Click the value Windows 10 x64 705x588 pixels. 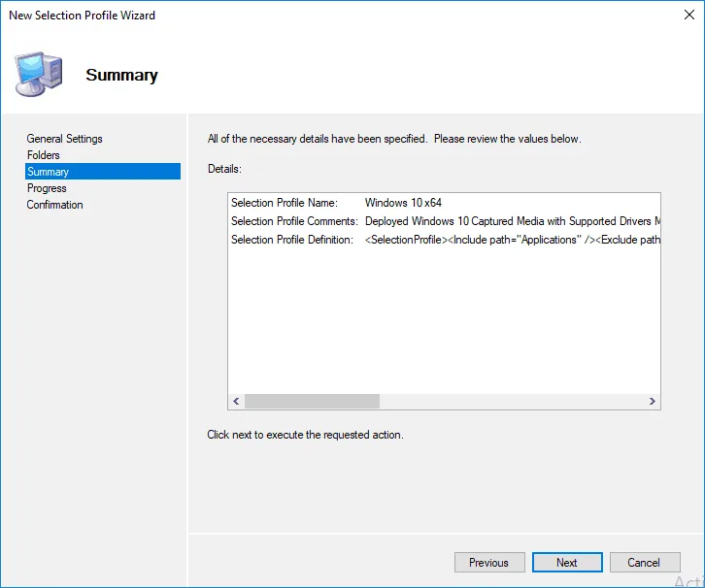(x=403, y=203)
